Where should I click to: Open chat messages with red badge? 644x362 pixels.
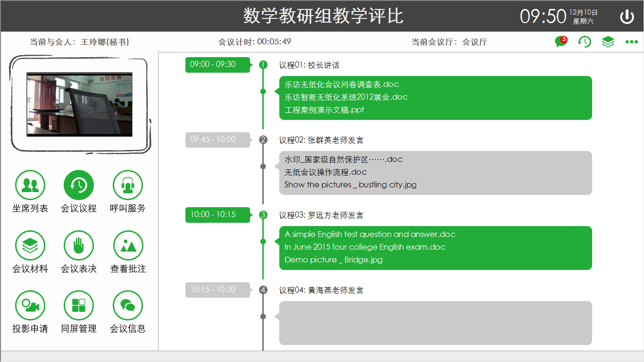coord(560,42)
